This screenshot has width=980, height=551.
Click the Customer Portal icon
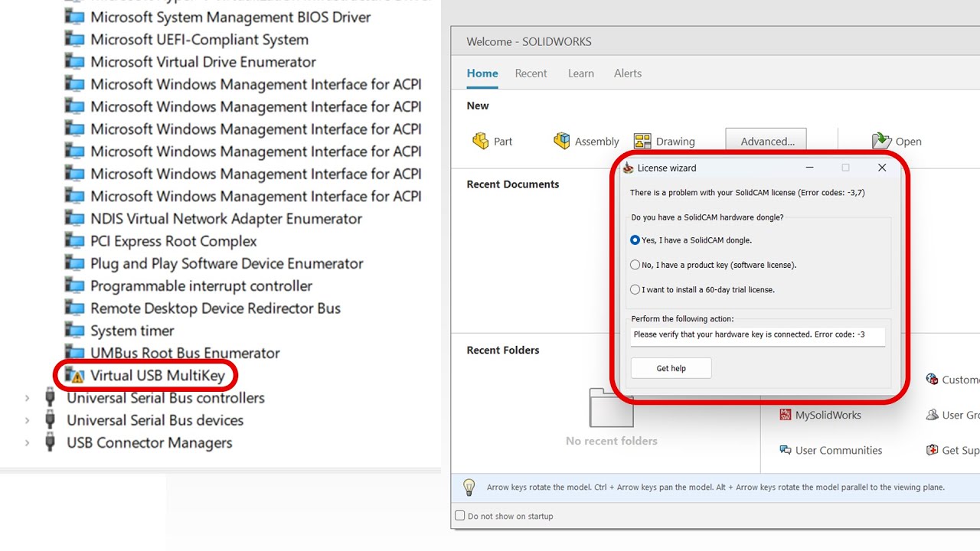pos(932,379)
